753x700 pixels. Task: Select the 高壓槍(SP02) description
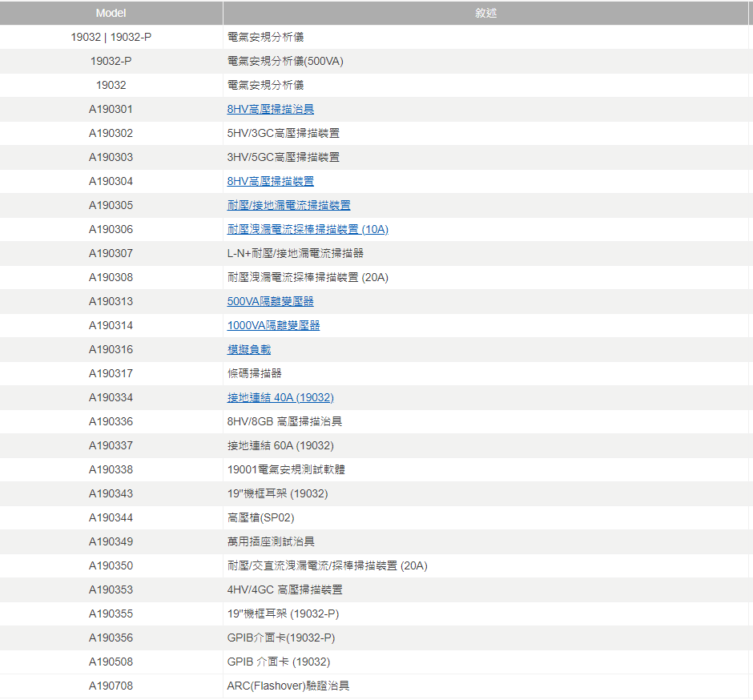[261, 517]
